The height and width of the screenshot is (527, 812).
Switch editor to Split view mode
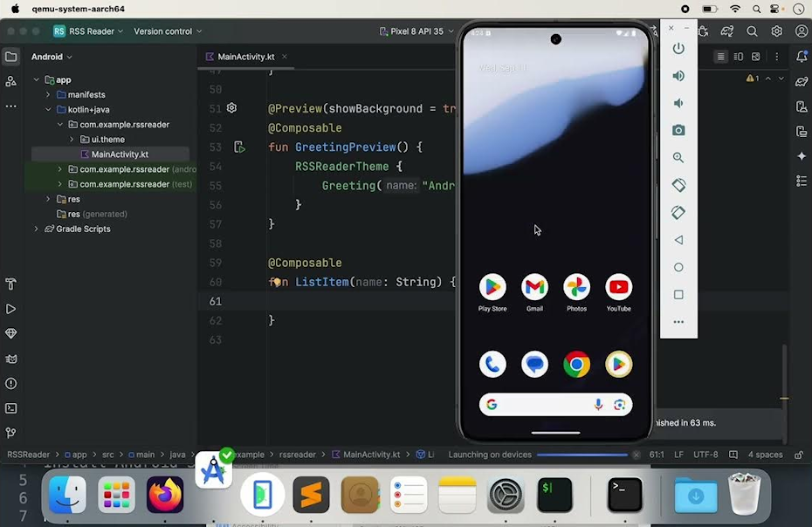(x=739, y=57)
